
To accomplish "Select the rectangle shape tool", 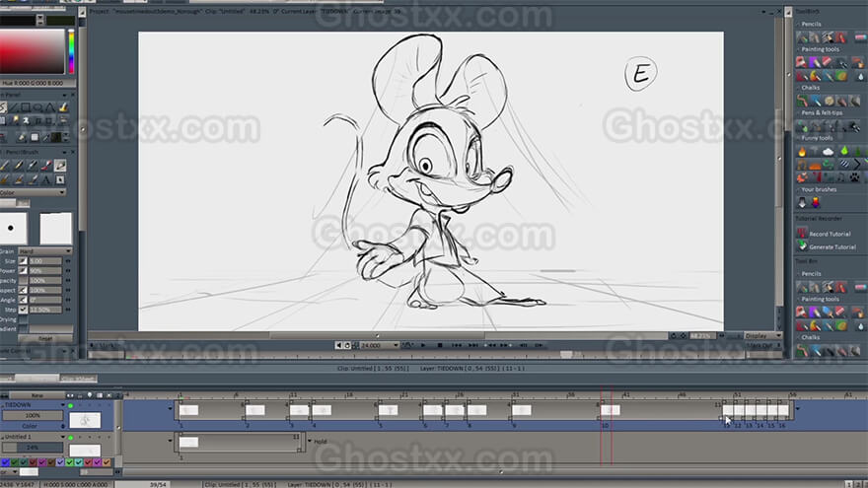I will click(x=26, y=107).
